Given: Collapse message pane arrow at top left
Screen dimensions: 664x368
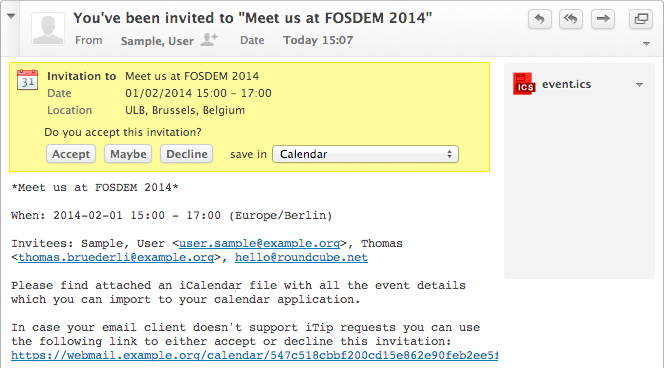Looking at the screenshot, I should pyautogui.click(x=11, y=16).
